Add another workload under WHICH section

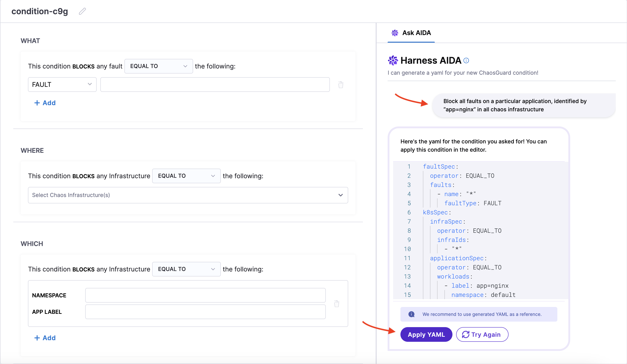click(45, 338)
